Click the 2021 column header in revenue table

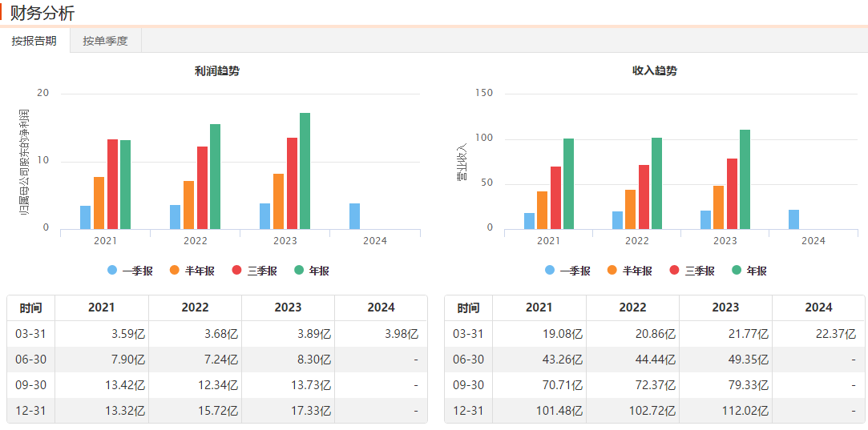pos(539,307)
